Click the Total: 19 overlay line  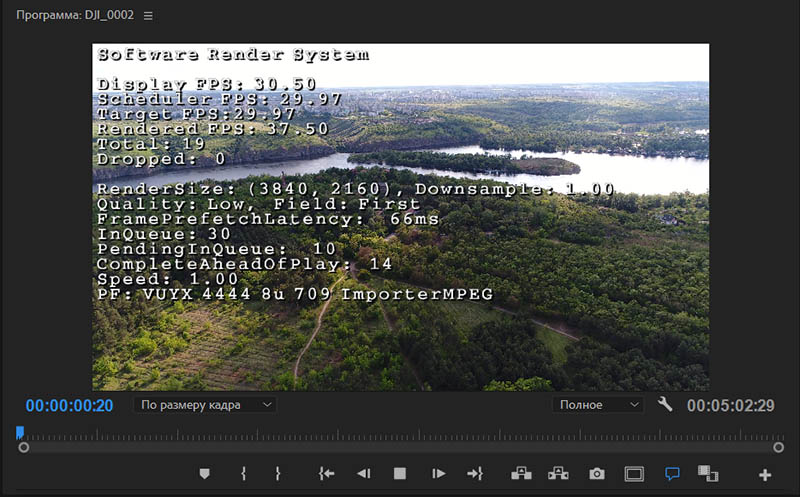coord(151,144)
